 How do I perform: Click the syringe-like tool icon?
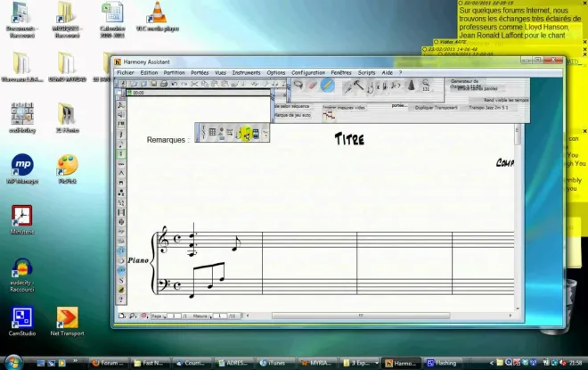click(347, 87)
